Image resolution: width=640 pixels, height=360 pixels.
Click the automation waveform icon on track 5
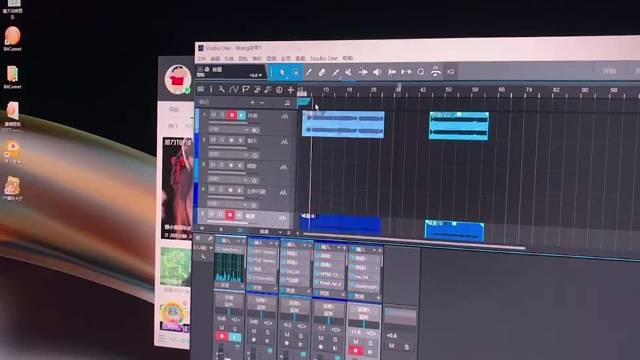[x=282, y=218]
